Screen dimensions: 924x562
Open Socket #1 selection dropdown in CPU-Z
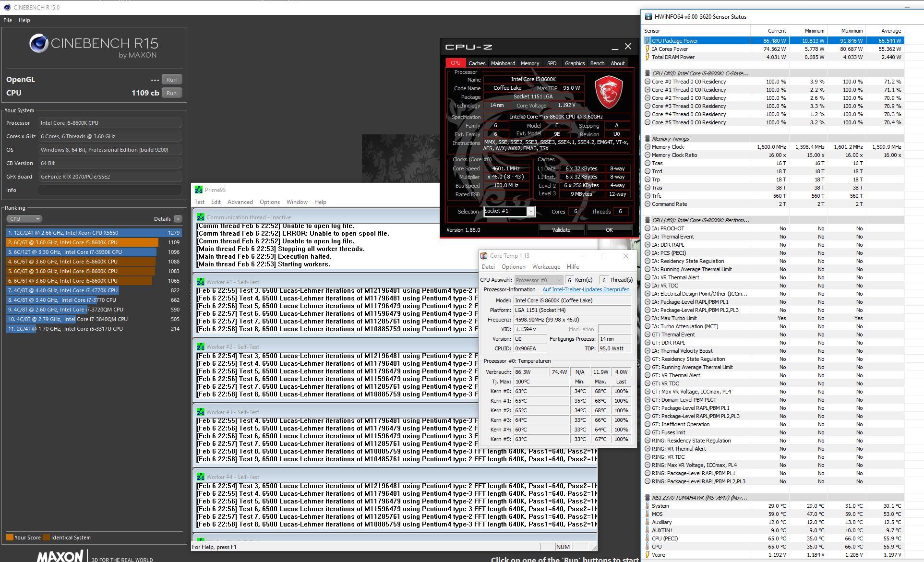click(509, 211)
